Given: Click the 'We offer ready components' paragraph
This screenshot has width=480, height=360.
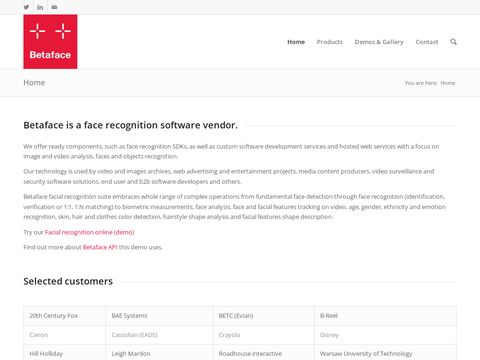Looking at the screenshot, I should 231,151.
